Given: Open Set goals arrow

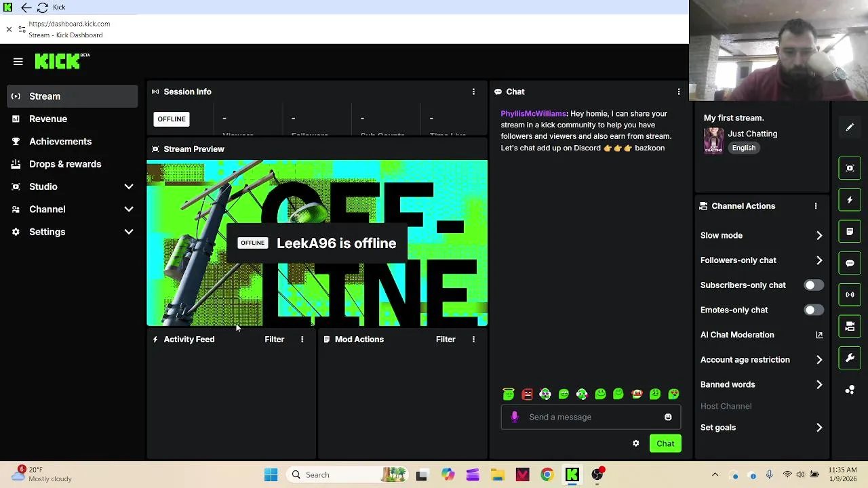Looking at the screenshot, I should 819,428.
